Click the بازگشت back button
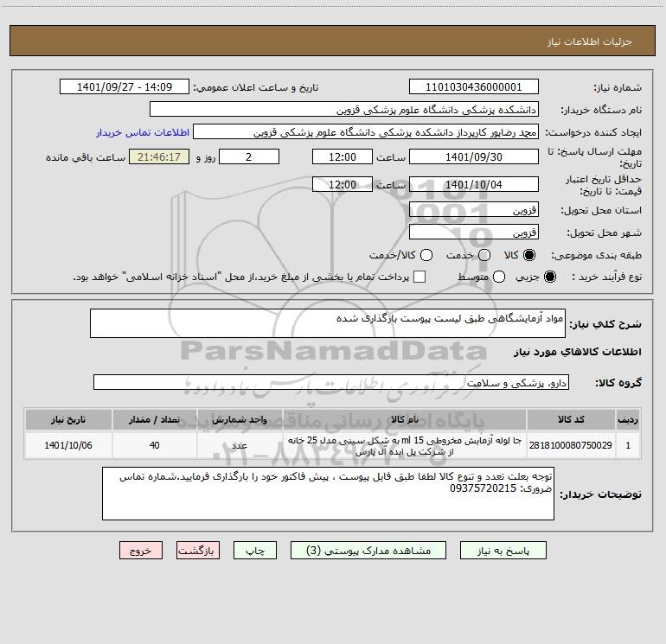 pos(198,551)
